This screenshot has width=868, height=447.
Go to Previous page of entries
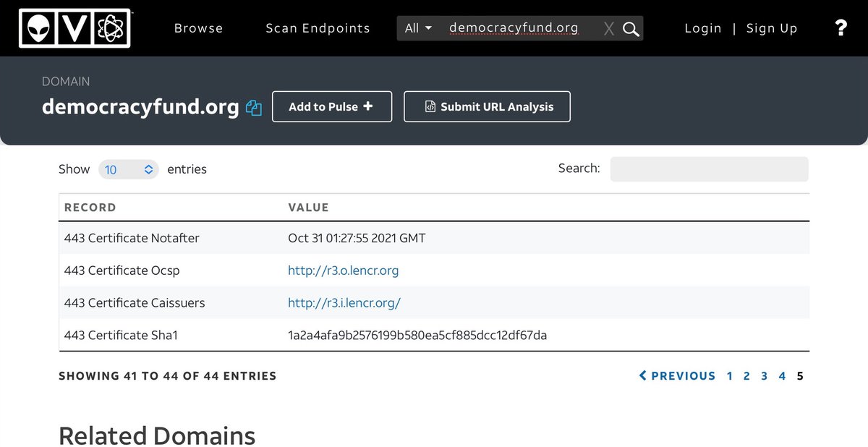[x=677, y=376]
